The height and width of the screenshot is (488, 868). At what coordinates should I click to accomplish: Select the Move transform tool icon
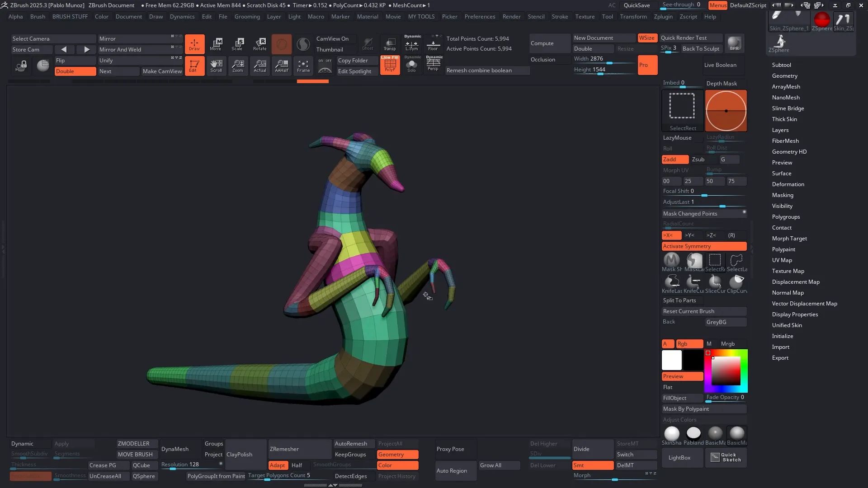[x=216, y=43]
